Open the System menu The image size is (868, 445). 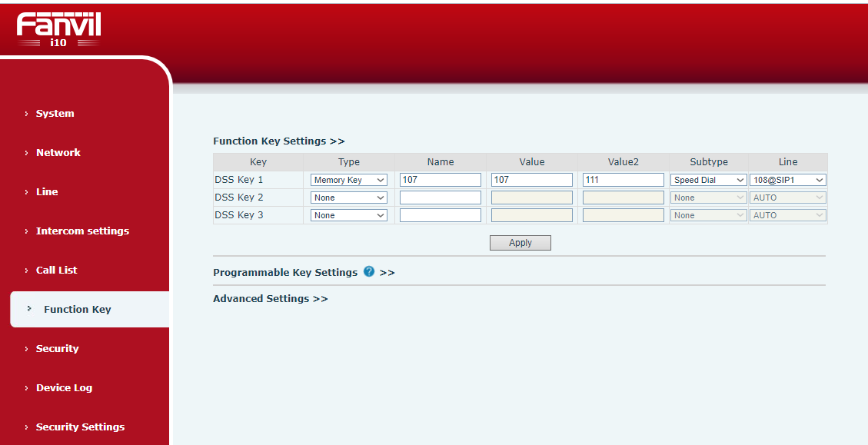(55, 114)
